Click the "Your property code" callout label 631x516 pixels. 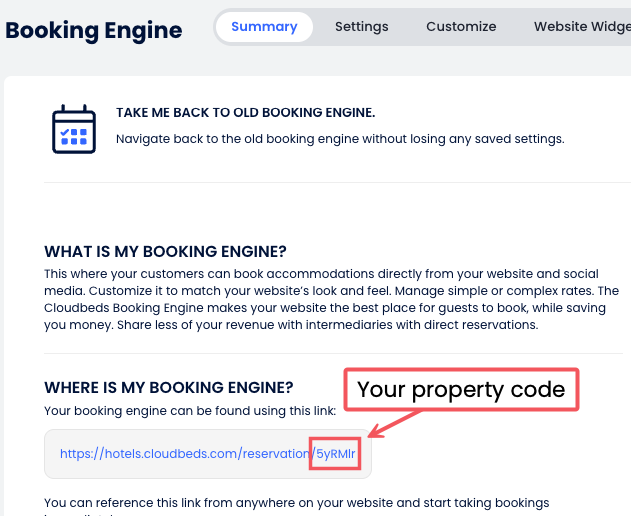tap(461, 389)
